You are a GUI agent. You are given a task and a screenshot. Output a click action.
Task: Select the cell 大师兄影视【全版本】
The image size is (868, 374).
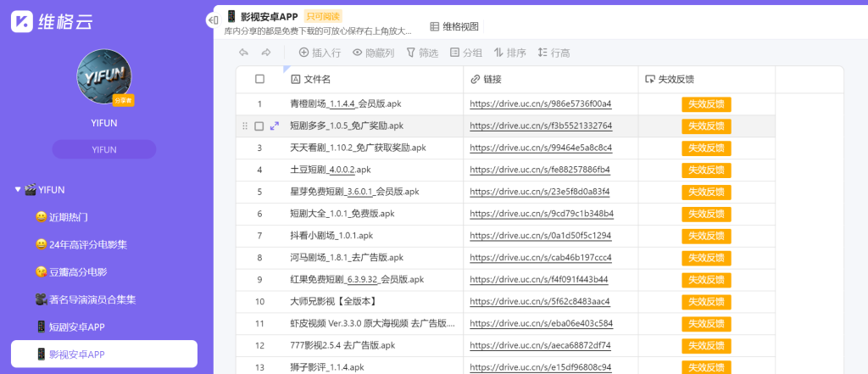click(374, 302)
